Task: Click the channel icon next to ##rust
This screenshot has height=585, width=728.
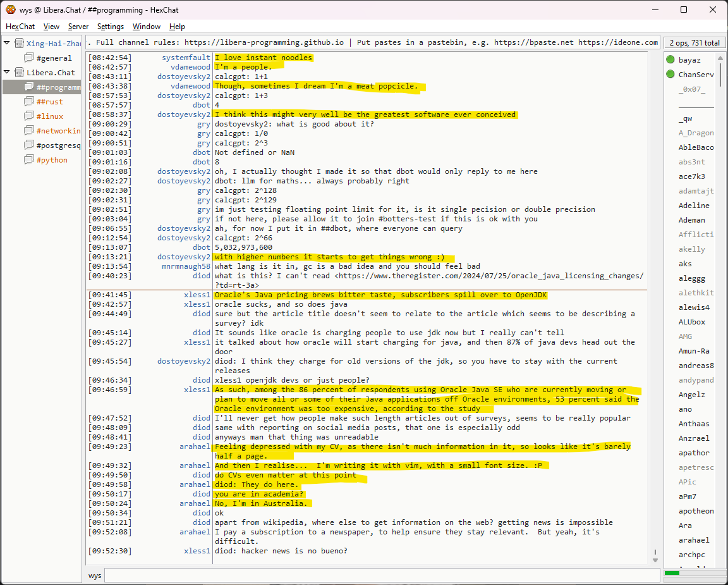Action: [29, 102]
